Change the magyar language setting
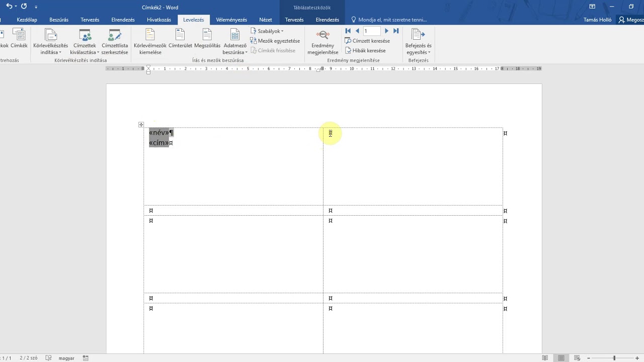Image resolution: width=644 pixels, height=362 pixels. tap(66, 358)
